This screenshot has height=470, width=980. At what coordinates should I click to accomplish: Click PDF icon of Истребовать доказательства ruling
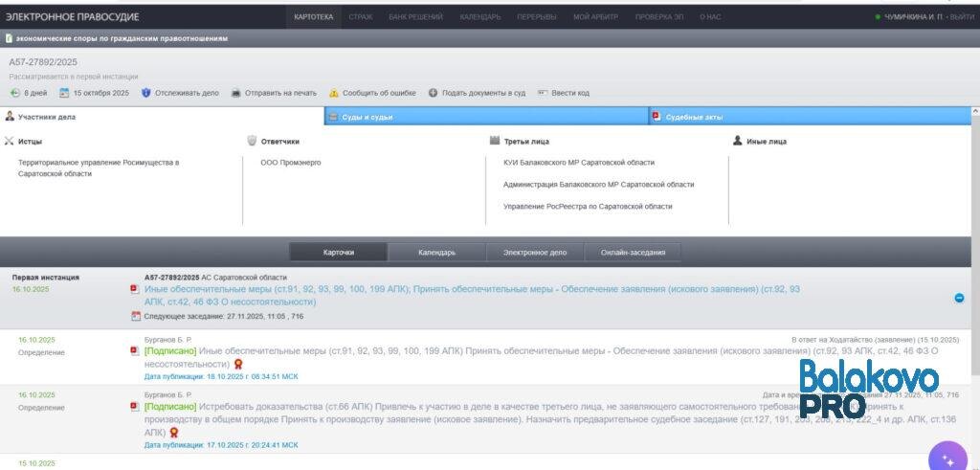pyautogui.click(x=134, y=407)
